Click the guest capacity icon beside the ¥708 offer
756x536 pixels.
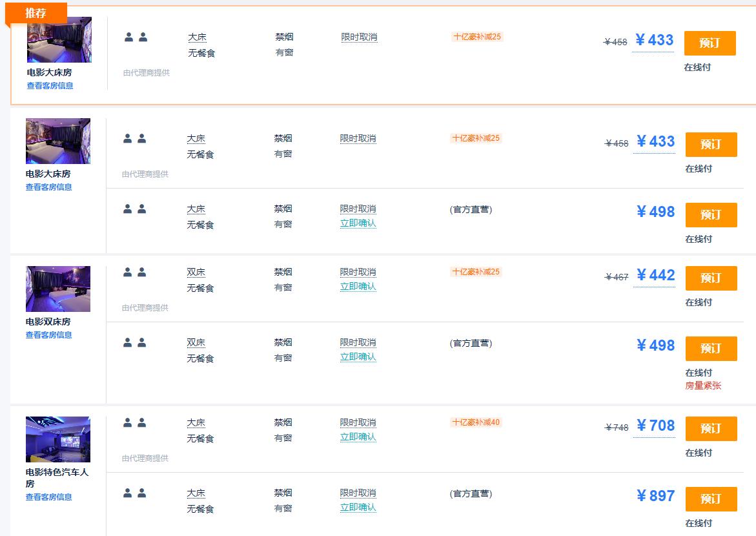click(x=134, y=423)
